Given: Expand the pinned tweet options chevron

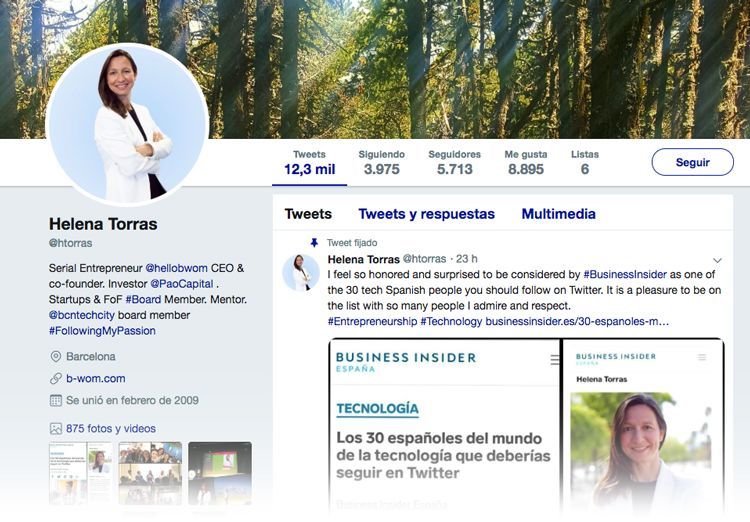Looking at the screenshot, I should point(717,260).
